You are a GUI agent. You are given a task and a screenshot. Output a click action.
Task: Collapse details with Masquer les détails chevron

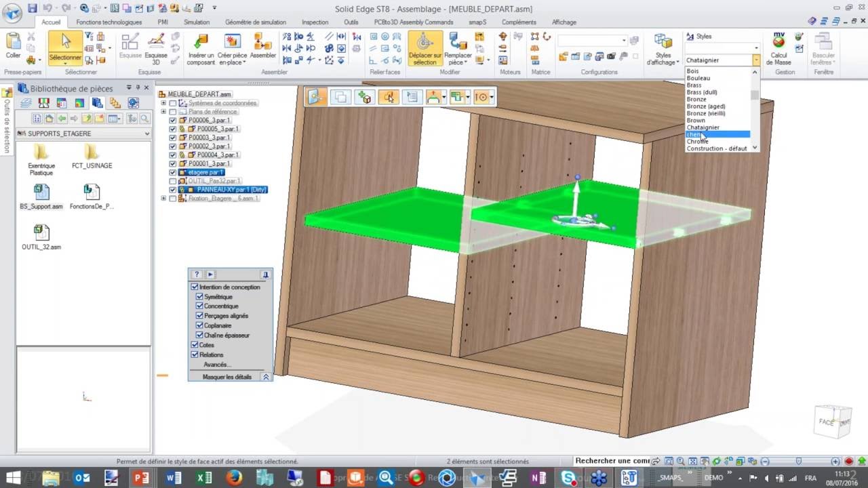pos(266,377)
